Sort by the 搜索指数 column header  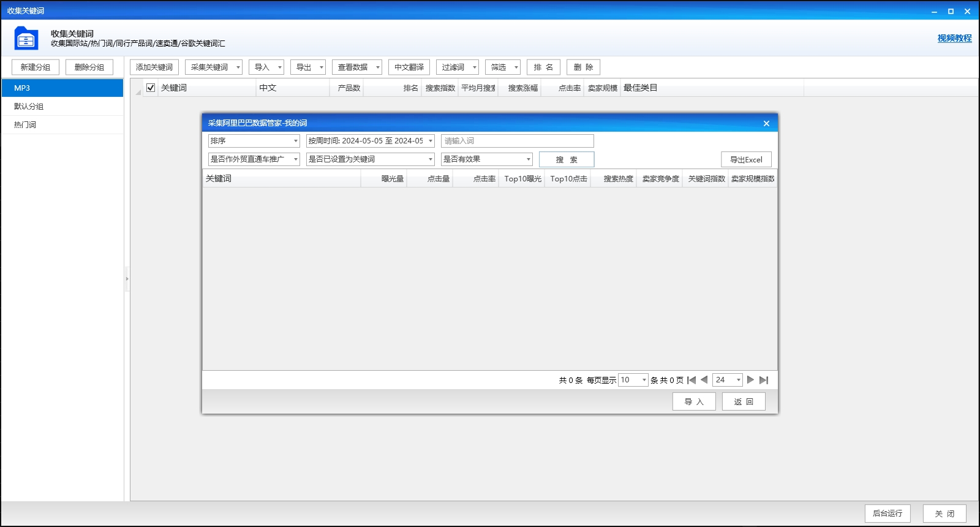[x=440, y=88]
